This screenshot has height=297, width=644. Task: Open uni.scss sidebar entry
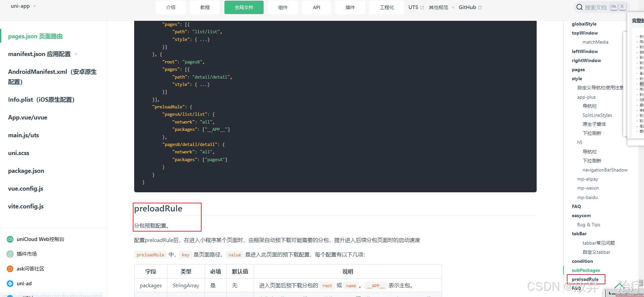click(x=18, y=153)
